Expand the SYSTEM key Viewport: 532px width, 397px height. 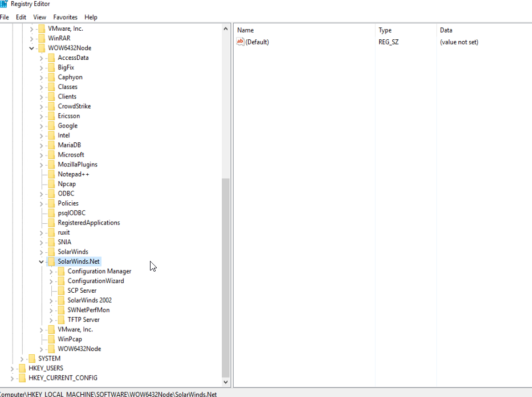pyautogui.click(x=22, y=359)
